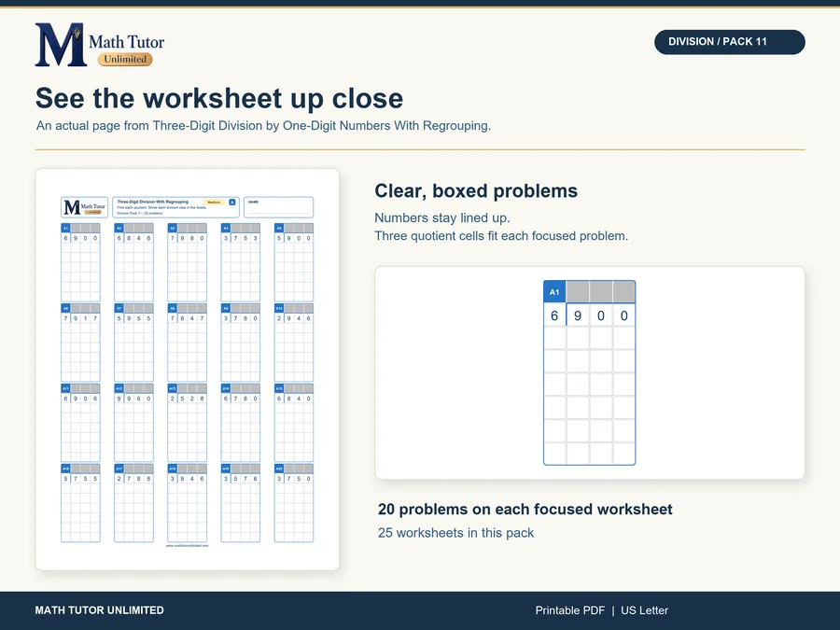
Task: Select problem A5 showing 5 into 900
Action: (x=294, y=262)
